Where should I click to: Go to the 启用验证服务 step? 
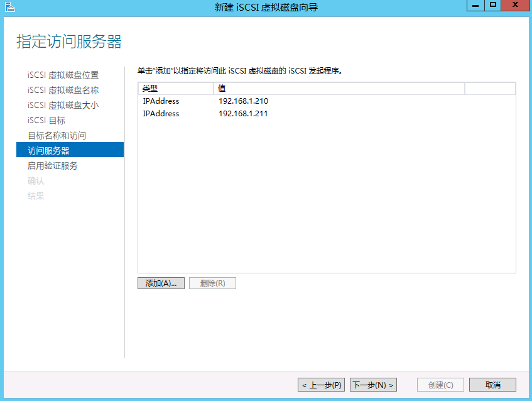[53, 166]
